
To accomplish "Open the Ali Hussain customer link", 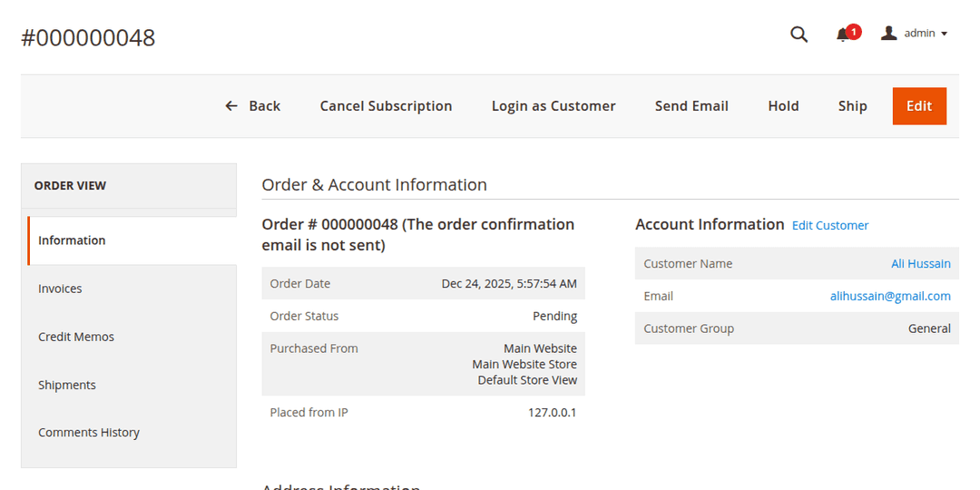I will pos(920,264).
